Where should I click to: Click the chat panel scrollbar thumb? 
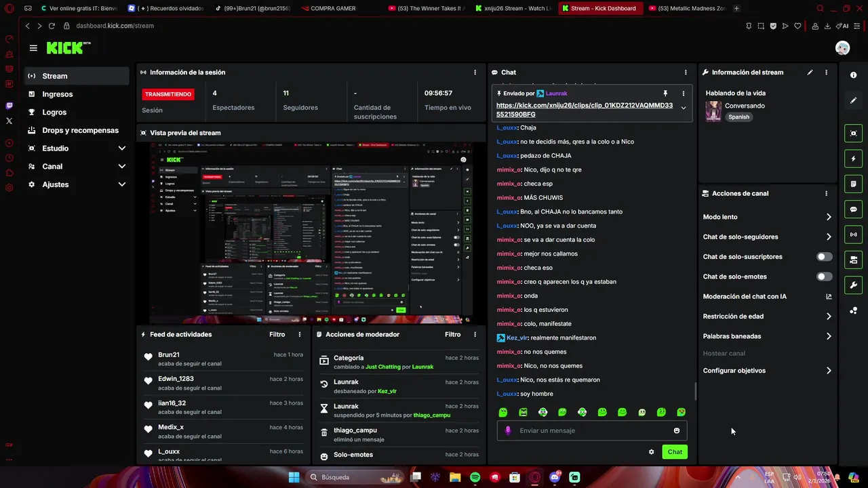pyautogui.click(x=695, y=392)
